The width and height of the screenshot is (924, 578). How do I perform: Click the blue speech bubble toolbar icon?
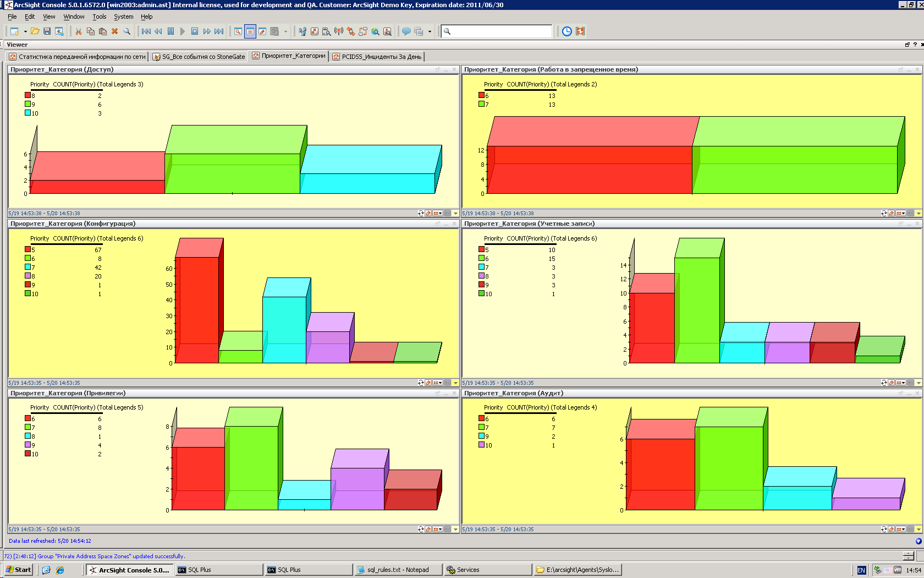[406, 31]
